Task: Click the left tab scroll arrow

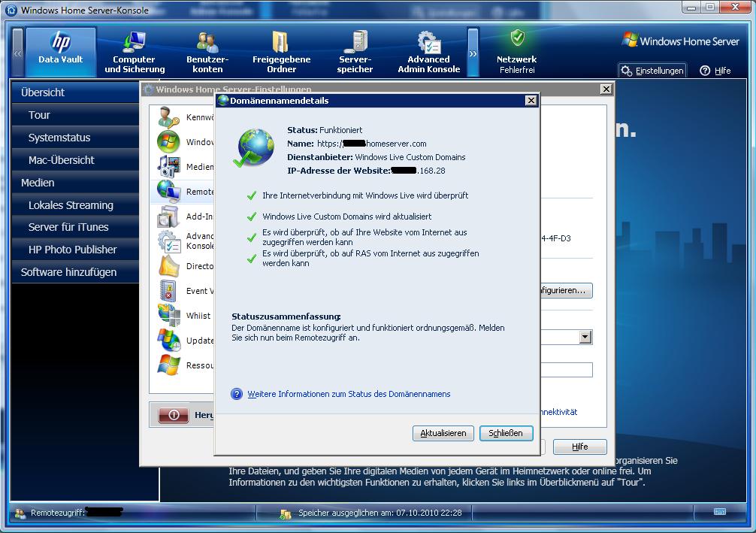Action: pyautogui.click(x=18, y=53)
